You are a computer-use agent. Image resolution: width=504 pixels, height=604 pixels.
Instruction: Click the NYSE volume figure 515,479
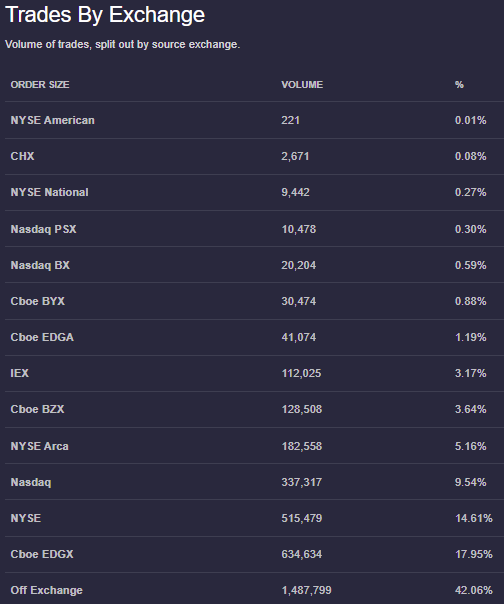302,518
